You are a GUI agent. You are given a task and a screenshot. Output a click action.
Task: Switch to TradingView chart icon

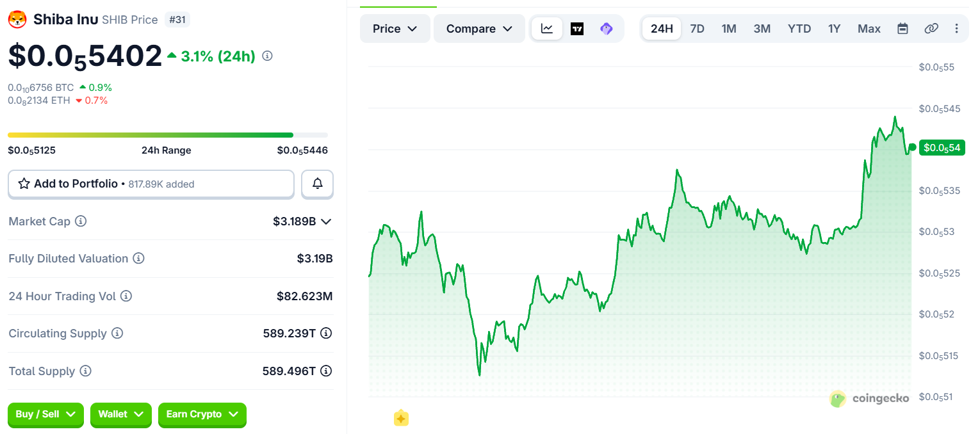tap(577, 29)
